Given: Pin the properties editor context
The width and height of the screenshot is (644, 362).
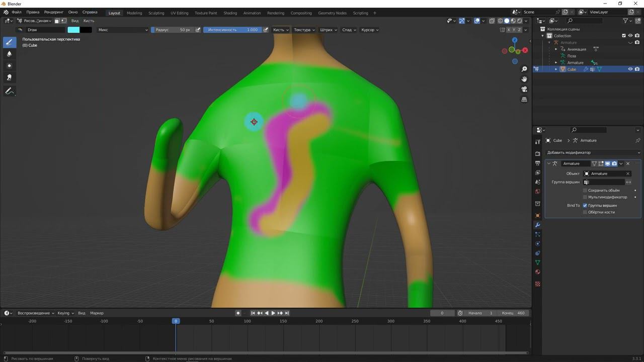Looking at the screenshot, I should coord(638,140).
